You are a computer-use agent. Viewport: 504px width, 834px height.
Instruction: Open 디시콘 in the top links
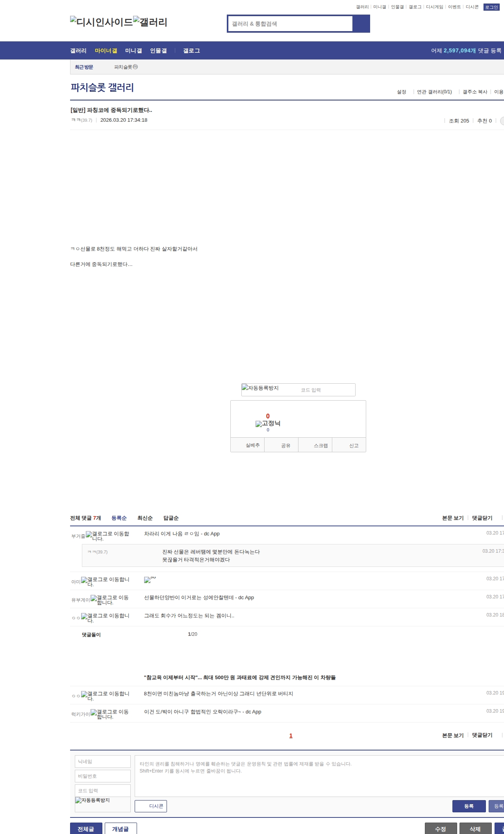click(x=472, y=7)
